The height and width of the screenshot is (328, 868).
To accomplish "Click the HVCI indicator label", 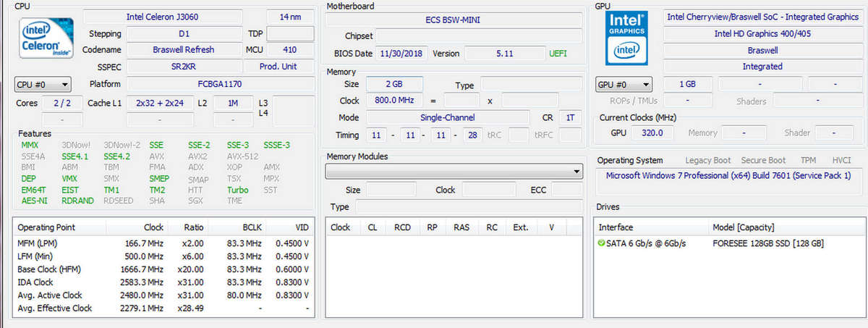I will tap(841, 161).
